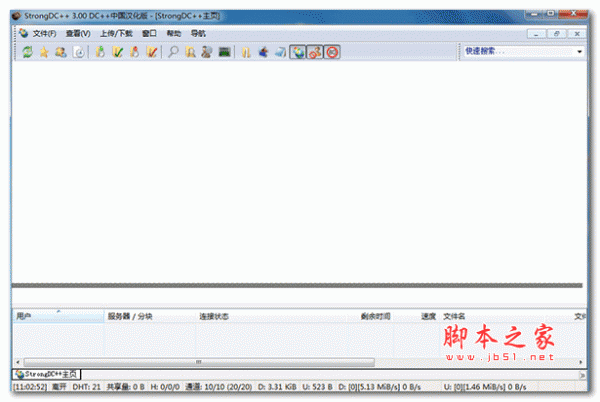Click the [11:02:52] timestamp in status bar
Screen dimensions: 600x402
pos(30,387)
